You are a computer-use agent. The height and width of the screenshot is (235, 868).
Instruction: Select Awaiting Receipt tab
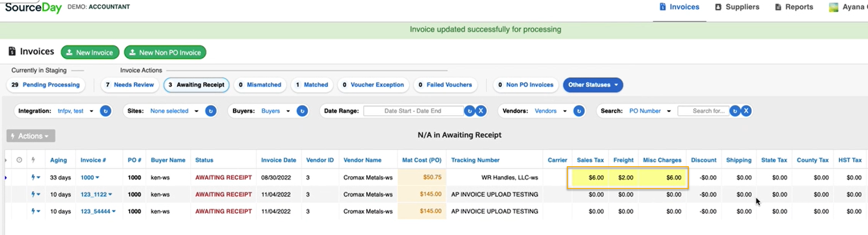(x=196, y=85)
